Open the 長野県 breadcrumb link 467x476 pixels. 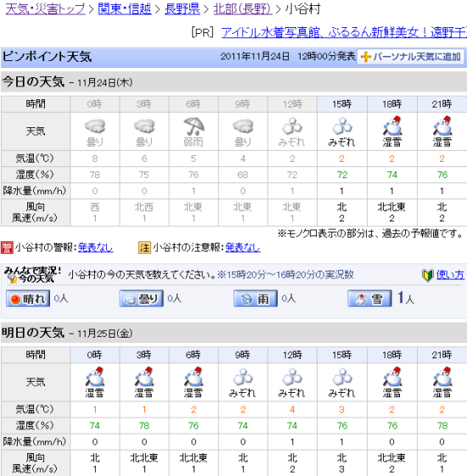pos(183,8)
